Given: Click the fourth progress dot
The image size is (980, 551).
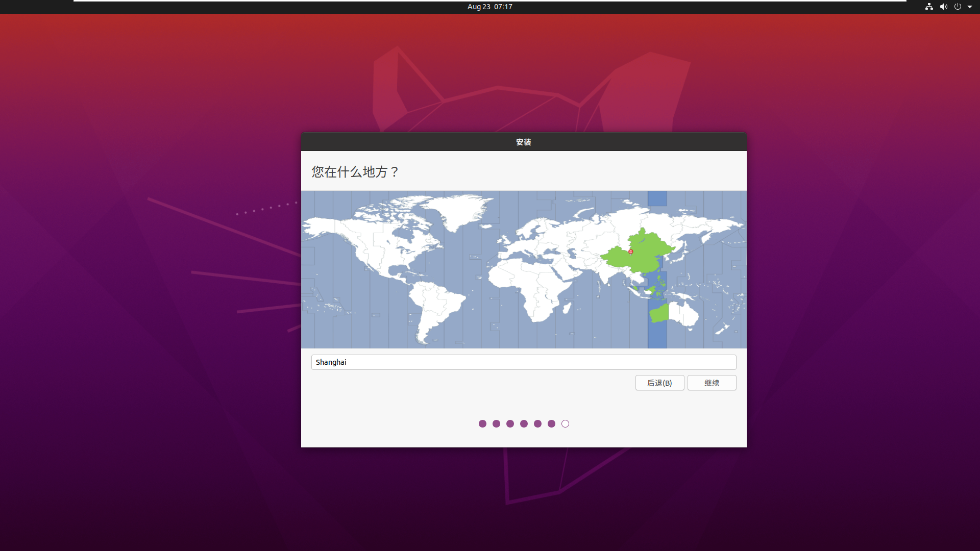Looking at the screenshot, I should tap(524, 424).
